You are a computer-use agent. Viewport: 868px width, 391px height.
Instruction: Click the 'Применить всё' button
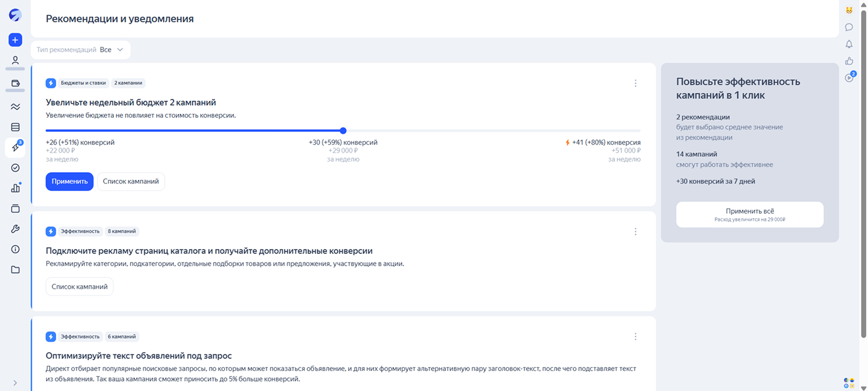coord(750,214)
